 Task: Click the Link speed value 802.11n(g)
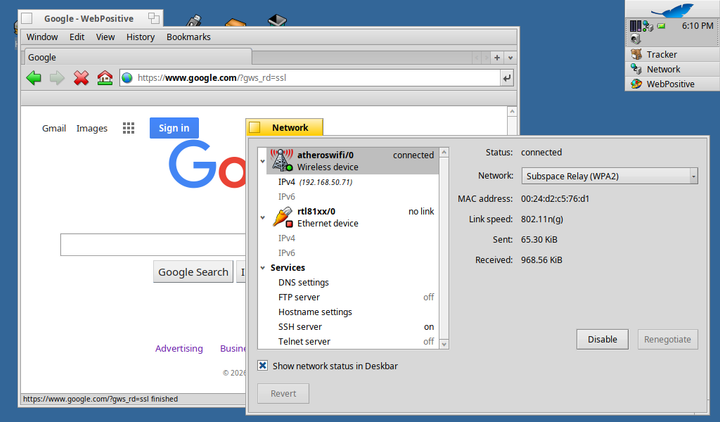542,219
